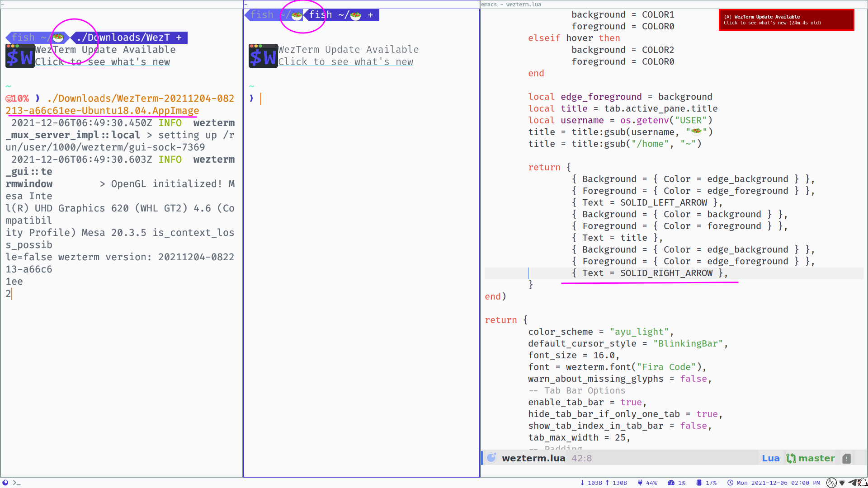Screen dimensions: 868x488
Task: Click the 'Click to see what's new' update link
Action: 103,62
